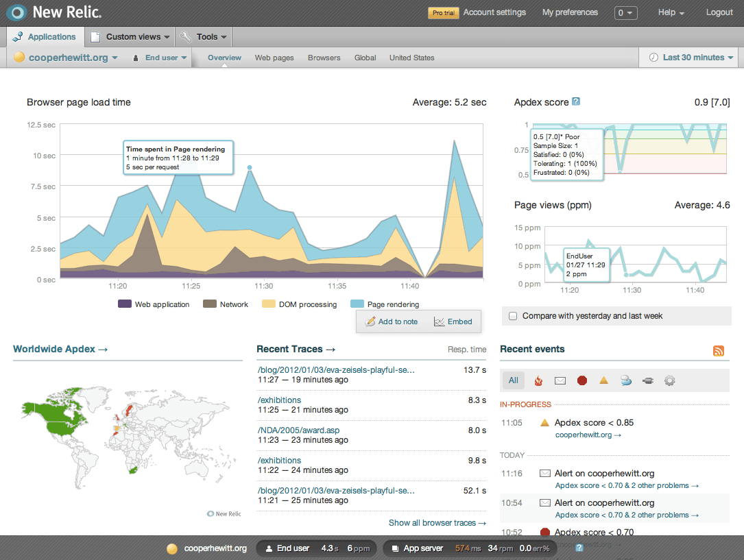
Task: Click the New Relic logo icon
Action: (x=16, y=12)
